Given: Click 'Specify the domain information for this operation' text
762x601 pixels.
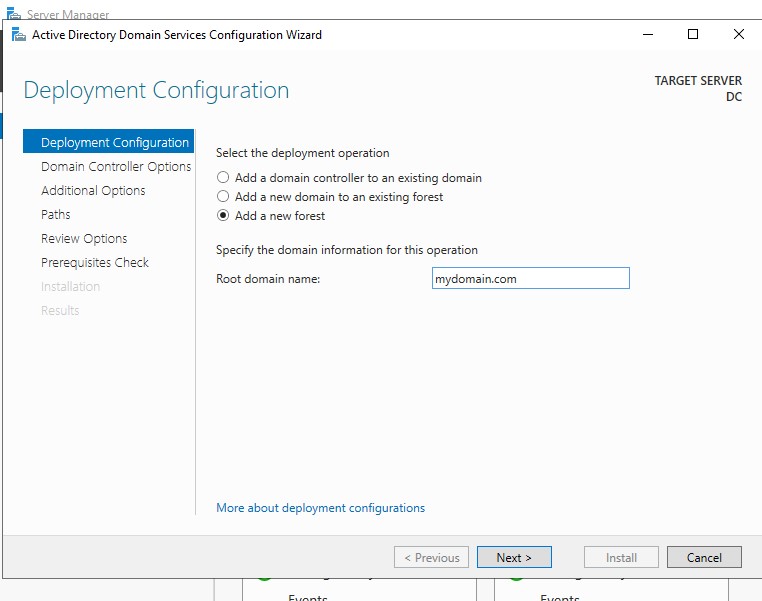Looking at the screenshot, I should [x=347, y=250].
